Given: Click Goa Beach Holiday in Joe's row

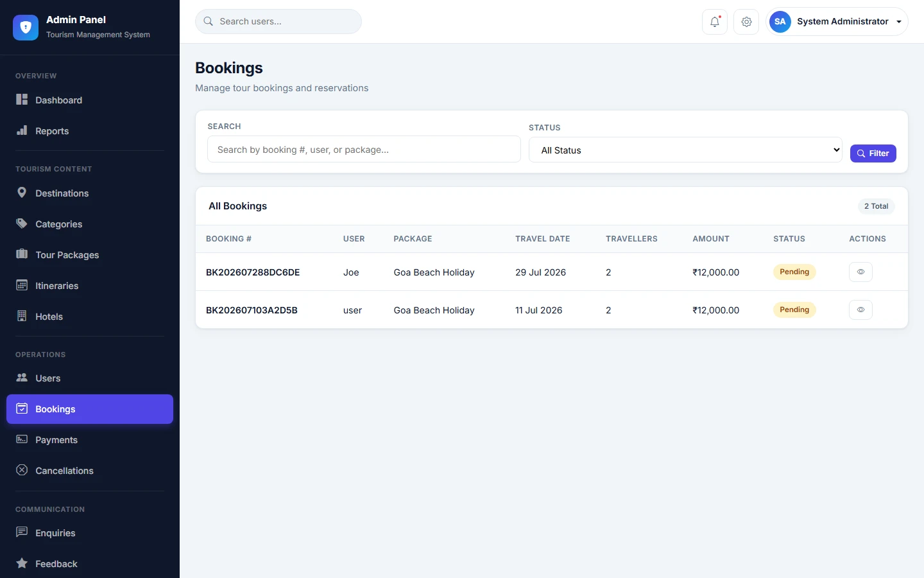Looking at the screenshot, I should tap(434, 272).
